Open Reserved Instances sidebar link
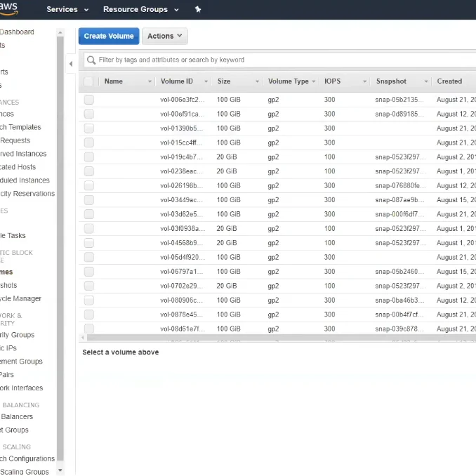This screenshot has height=476, width=476. (23, 154)
